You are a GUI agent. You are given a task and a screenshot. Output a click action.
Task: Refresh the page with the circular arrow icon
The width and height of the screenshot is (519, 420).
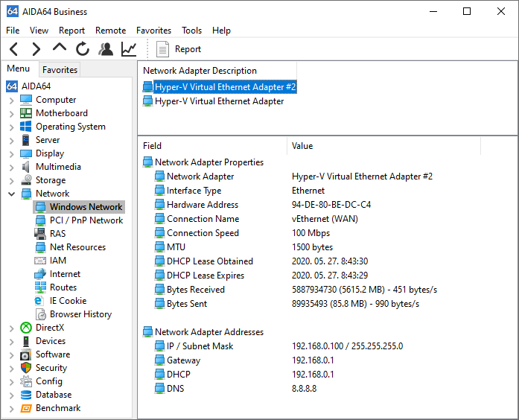coord(83,49)
